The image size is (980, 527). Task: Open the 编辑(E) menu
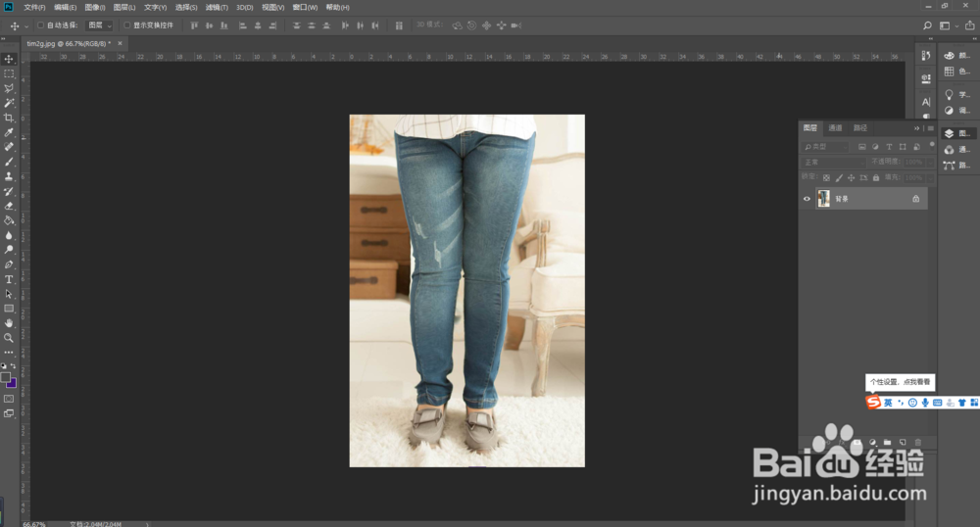point(65,8)
